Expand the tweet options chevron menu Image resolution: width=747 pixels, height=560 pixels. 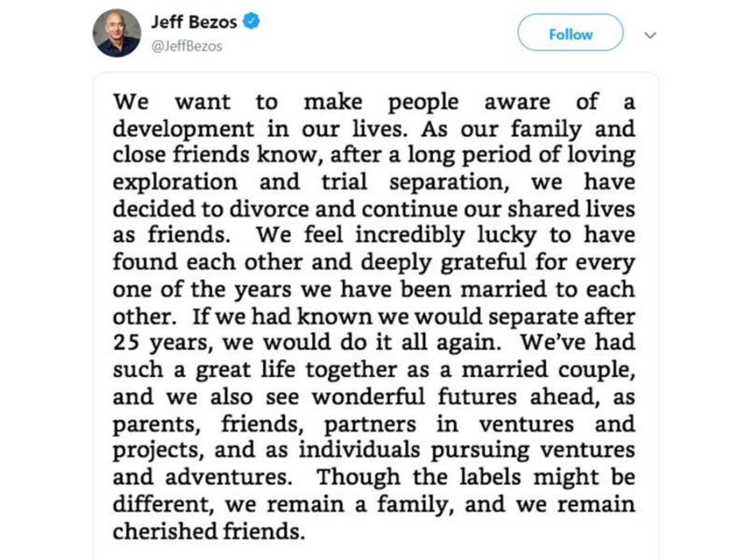(650, 35)
